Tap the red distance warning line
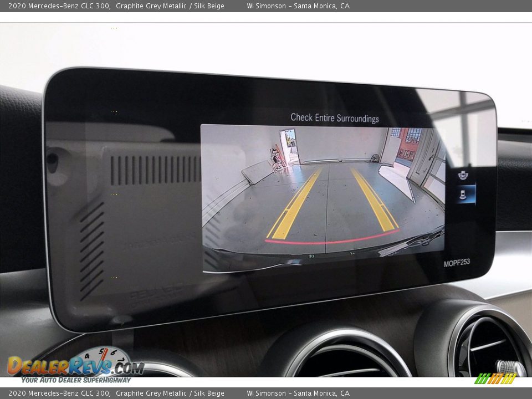The image size is (532, 399). coord(332,241)
